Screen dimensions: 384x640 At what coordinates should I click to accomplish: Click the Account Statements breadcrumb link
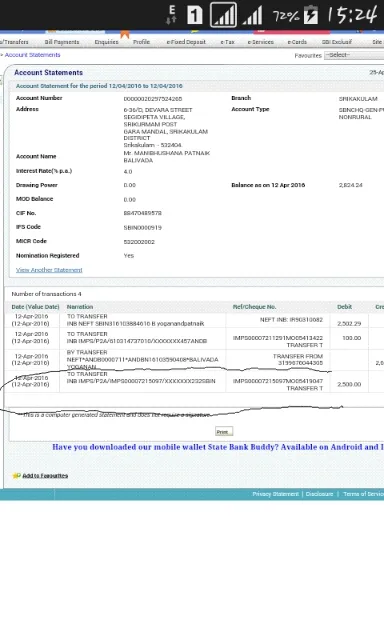point(33,55)
